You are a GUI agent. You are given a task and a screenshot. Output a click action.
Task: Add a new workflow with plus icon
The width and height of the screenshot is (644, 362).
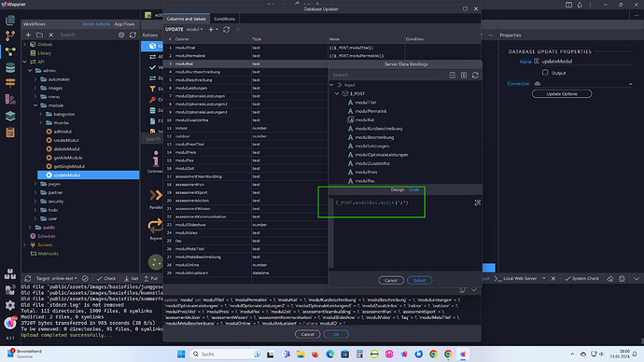pyautogui.click(x=28, y=35)
